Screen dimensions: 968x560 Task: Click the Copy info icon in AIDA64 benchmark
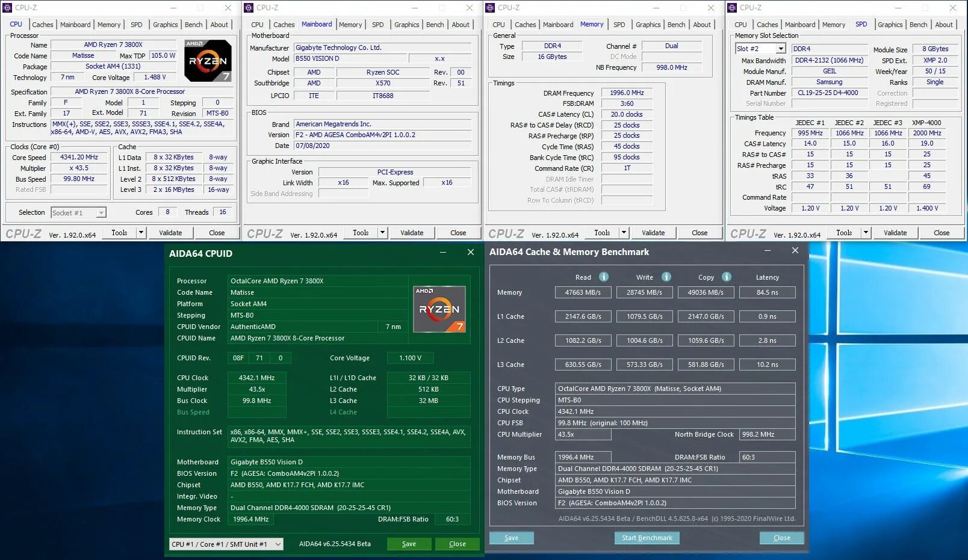tap(727, 277)
